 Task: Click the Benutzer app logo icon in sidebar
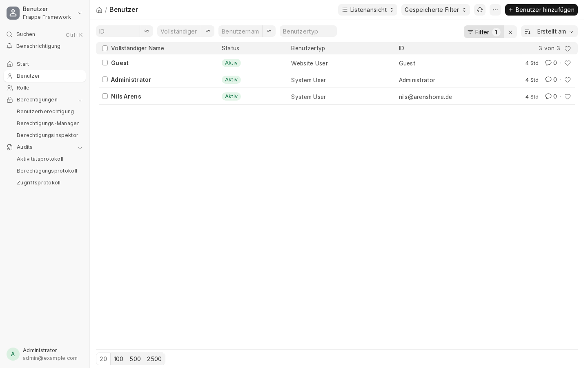point(13,13)
